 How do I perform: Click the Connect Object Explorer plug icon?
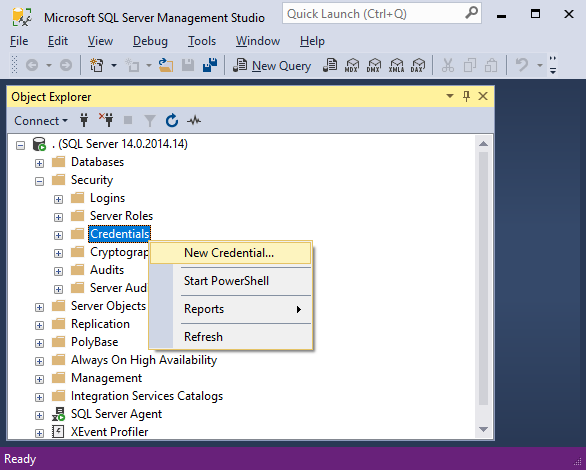(x=84, y=120)
